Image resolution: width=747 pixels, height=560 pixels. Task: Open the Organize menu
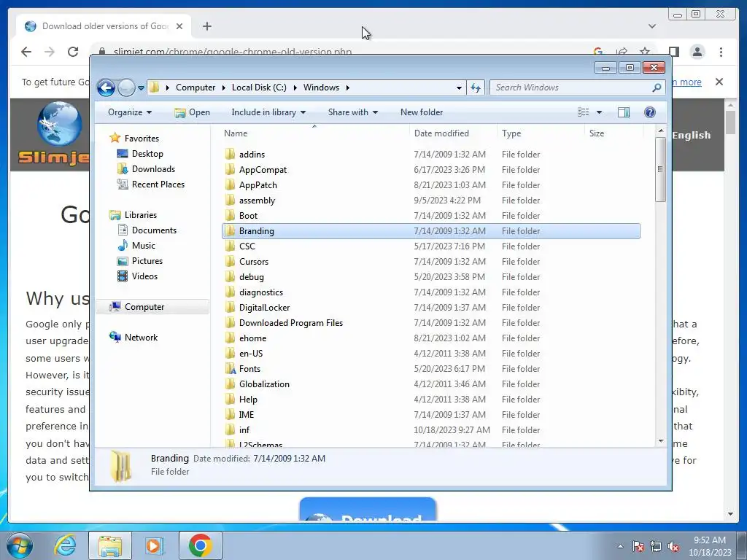coord(130,112)
